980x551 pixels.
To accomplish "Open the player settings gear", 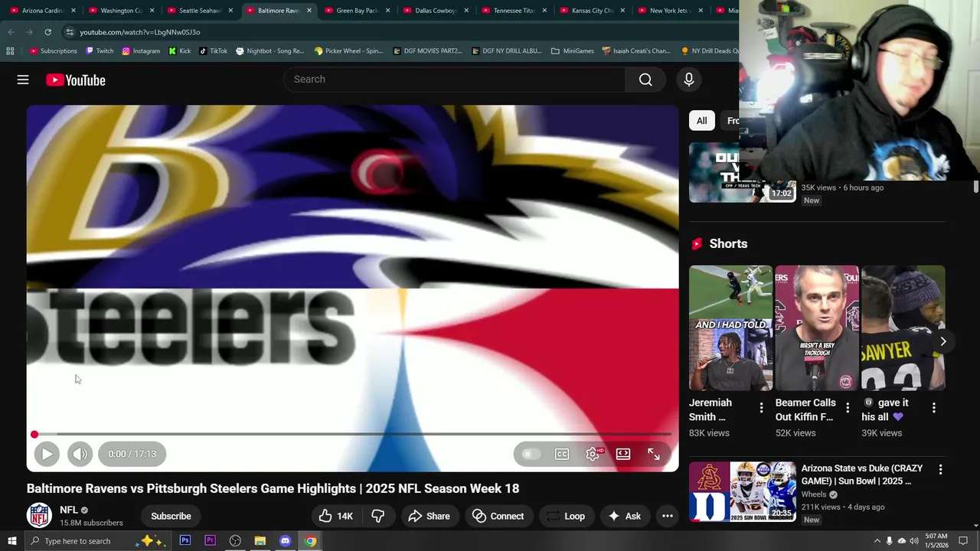I will 593,454.
